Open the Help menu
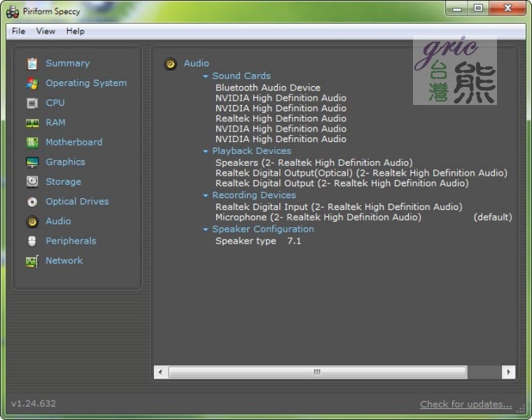The width and height of the screenshot is (532, 420). [x=75, y=31]
